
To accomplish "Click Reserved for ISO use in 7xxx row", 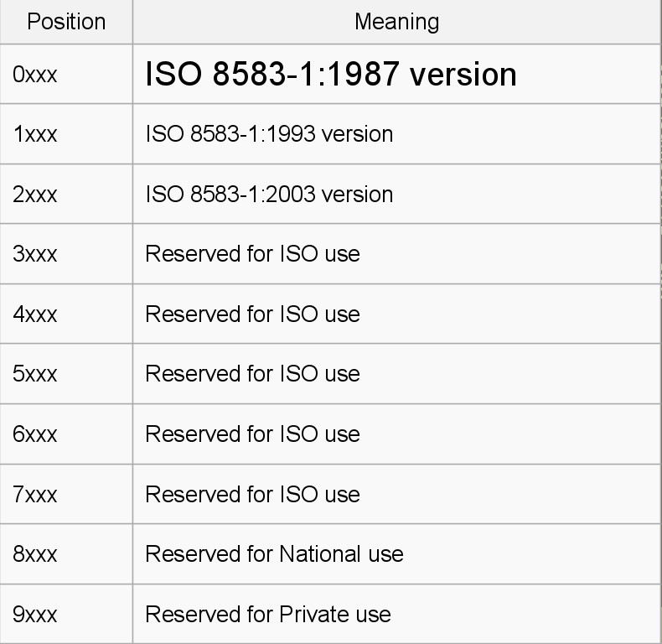I will 252,494.
